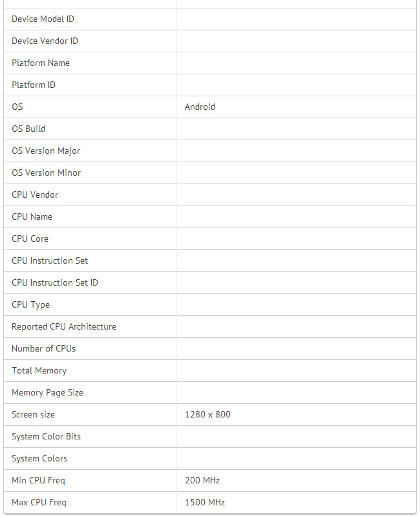Viewport: 420px width, 517px height.
Task: Click the OS Version Major label
Action: tap(46, 151)
